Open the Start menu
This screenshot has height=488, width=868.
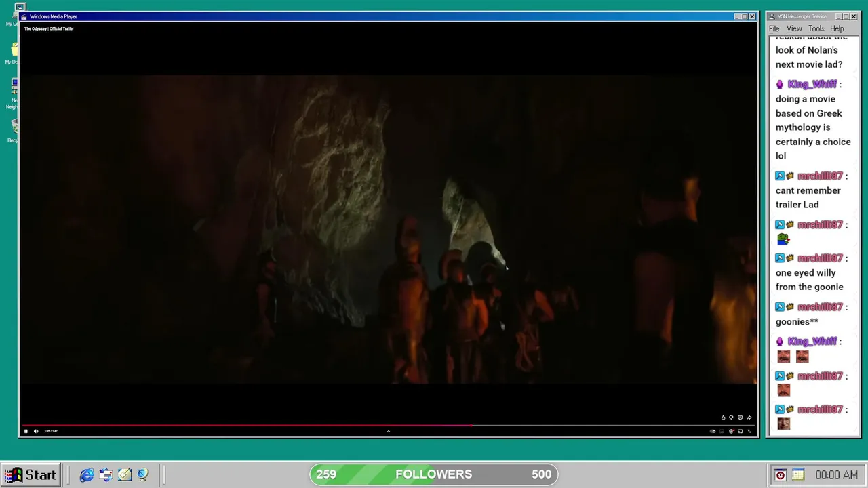(x=31, y=474)
